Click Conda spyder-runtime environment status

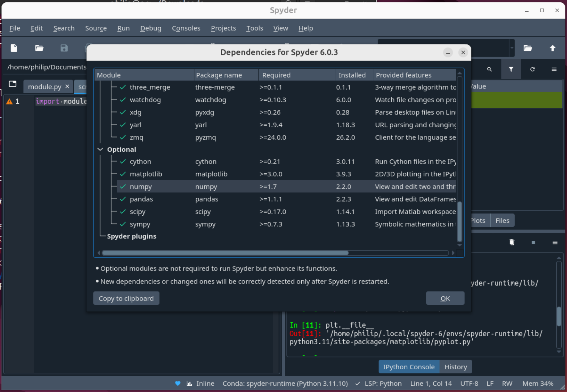pyautogui.click(x=285, y=383)
